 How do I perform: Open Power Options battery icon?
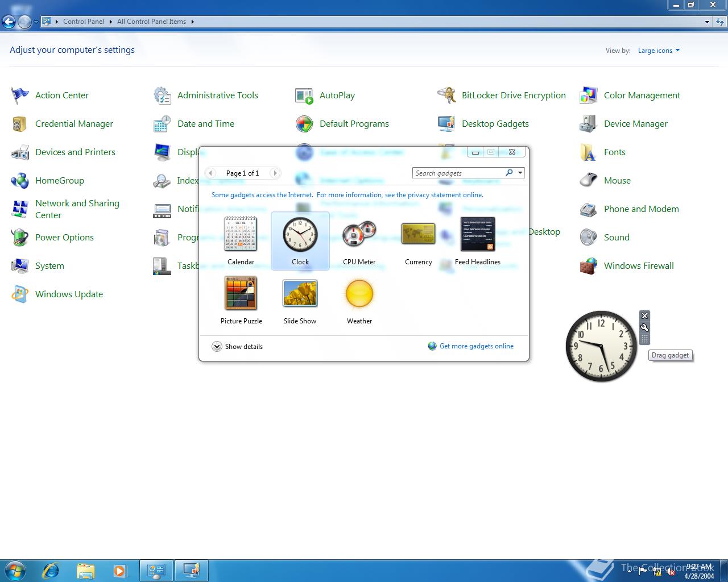[x=20, y=238]
